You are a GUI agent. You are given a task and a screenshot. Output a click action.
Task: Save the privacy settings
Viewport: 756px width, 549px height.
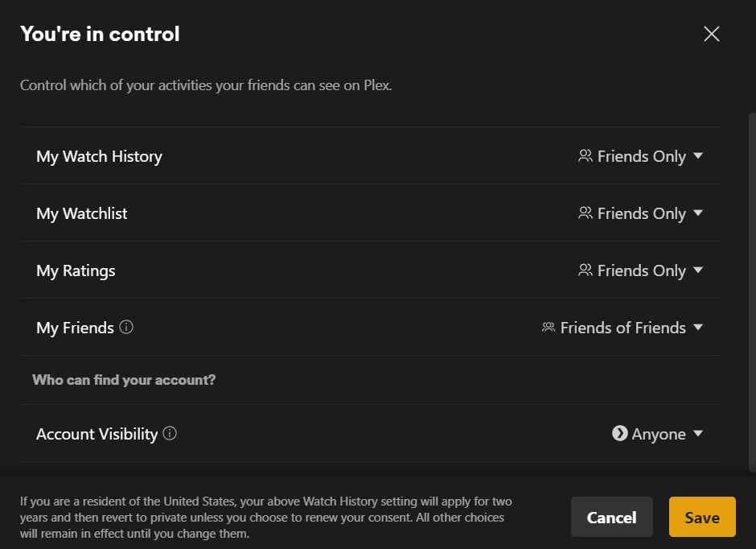702,517
